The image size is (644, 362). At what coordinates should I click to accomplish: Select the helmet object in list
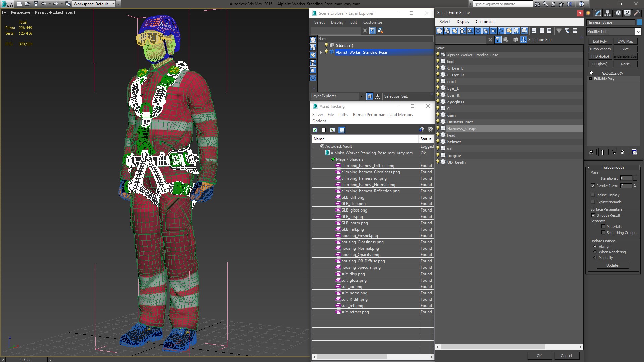point(454,142)
